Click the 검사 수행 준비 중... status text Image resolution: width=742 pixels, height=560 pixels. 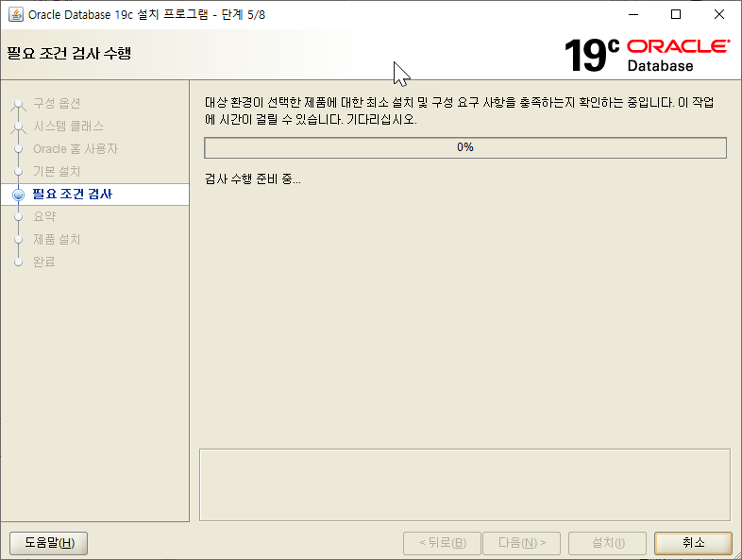click(253, 178)
